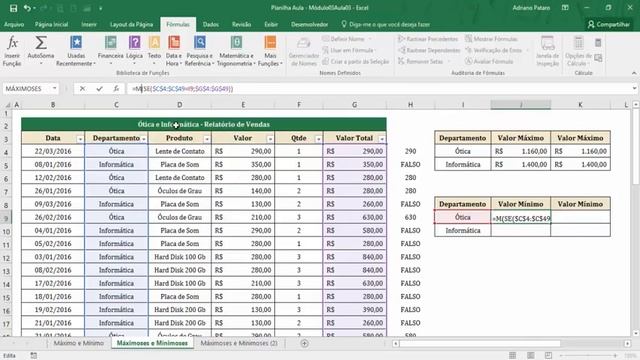
Task: Expand the formula bar chevron
Action: (634, 89)
